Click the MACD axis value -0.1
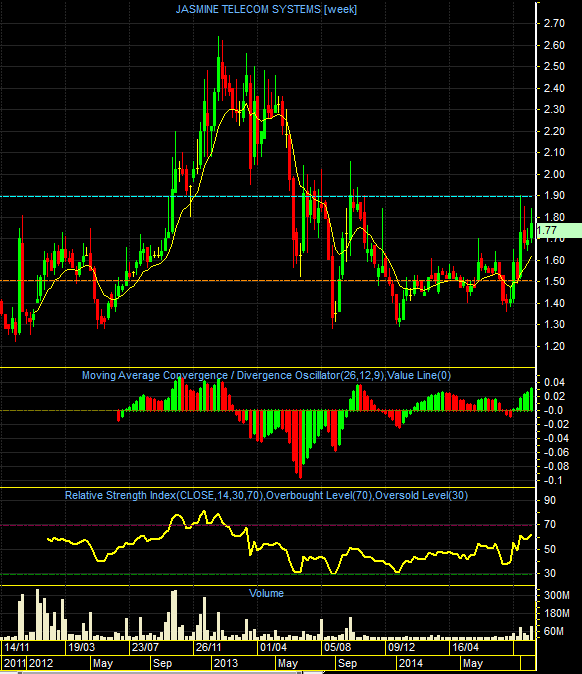Image resolution: width=582 pixels, height=674 pixels. (553, 481)
